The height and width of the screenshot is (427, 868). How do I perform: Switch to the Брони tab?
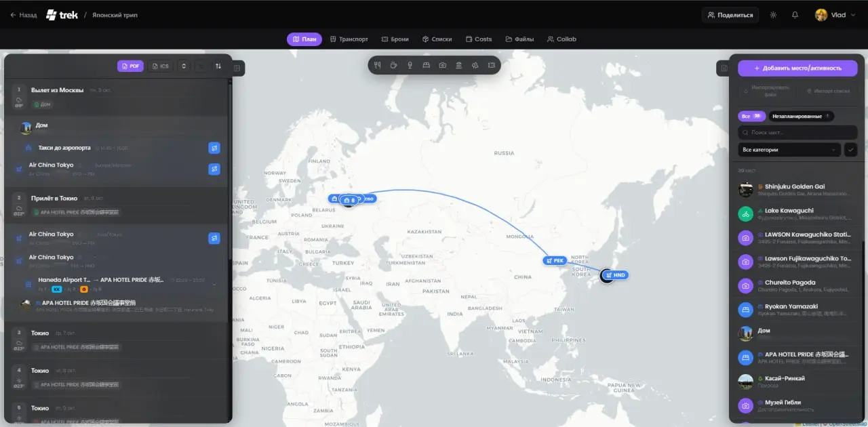pos(395,39)
